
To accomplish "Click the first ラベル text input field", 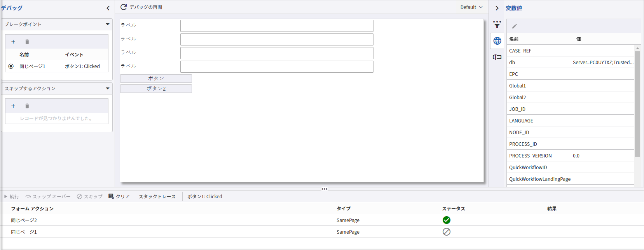I will tap(277, 26).
